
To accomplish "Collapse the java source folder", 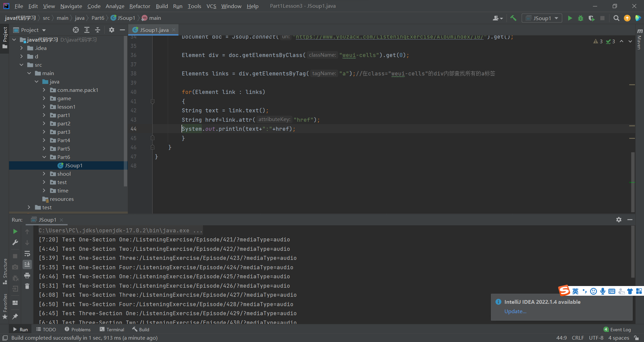I will (x=37, y=81).
